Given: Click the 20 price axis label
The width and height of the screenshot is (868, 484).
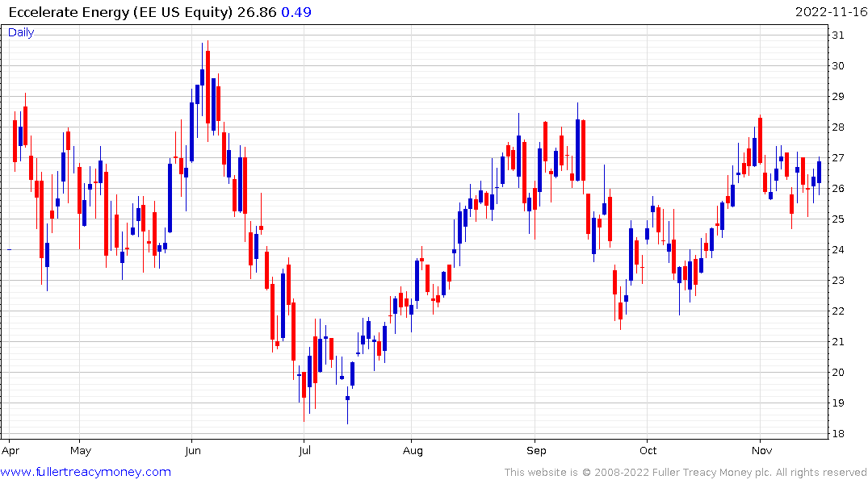Looking at the screenshot, I should coord(838,373).
